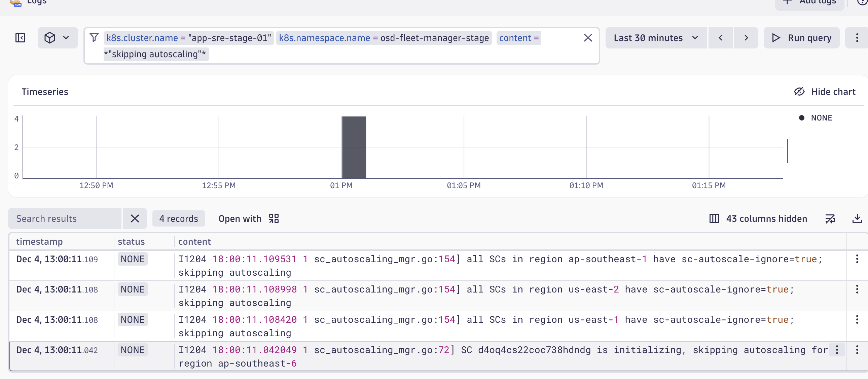
Task: Click the Run query button
Action: 801,38
